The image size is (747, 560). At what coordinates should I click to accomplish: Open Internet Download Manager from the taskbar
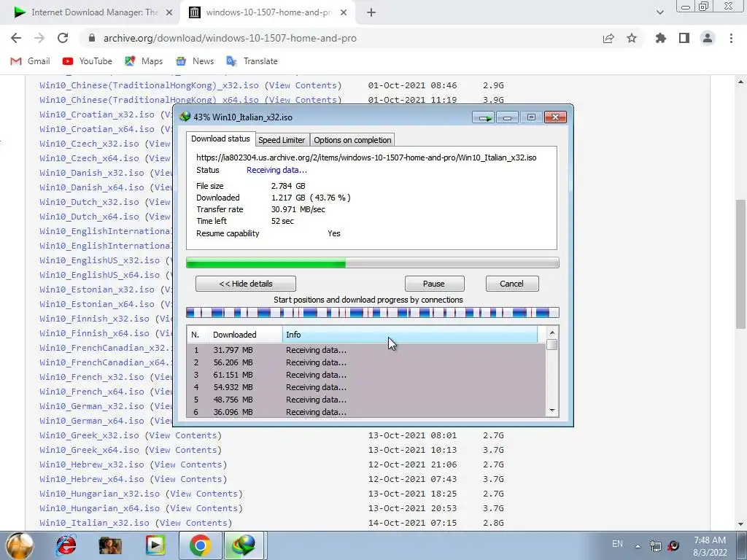[x=244, y=545]
